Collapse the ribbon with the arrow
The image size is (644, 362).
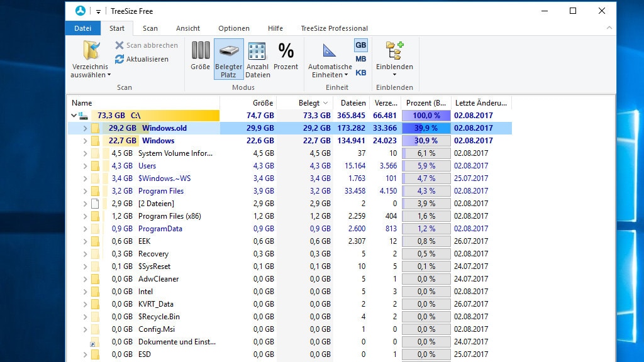point(609,28)
